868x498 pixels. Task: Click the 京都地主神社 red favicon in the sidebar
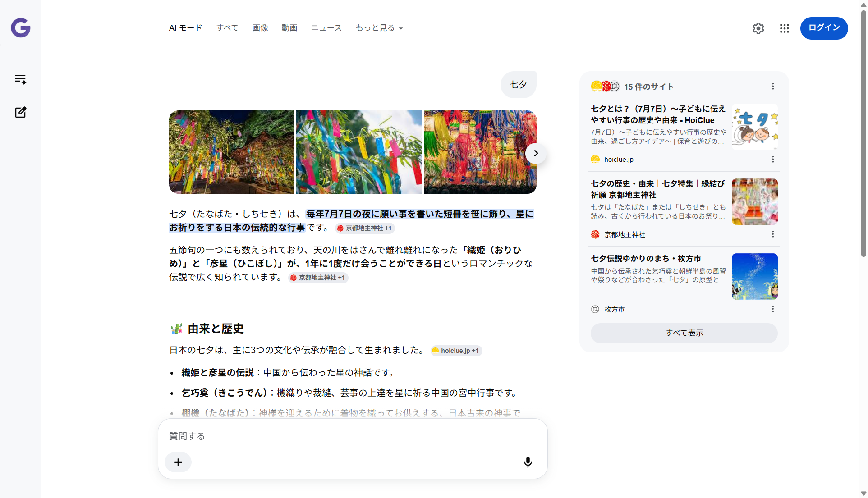[595, 234]
